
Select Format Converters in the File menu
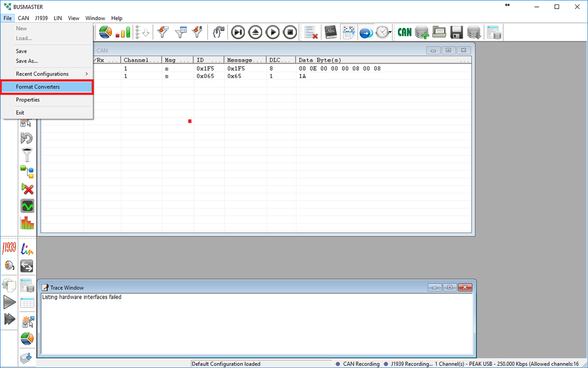tap(47, 87)
